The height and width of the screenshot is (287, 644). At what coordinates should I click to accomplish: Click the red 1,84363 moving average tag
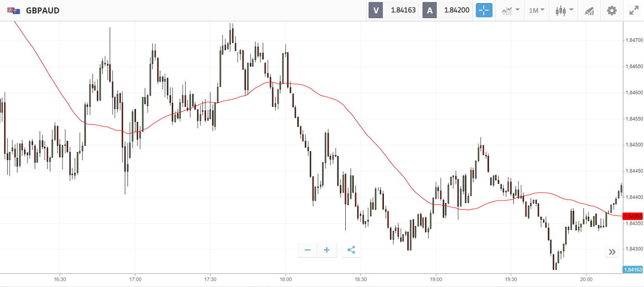(x=633, y=216)
